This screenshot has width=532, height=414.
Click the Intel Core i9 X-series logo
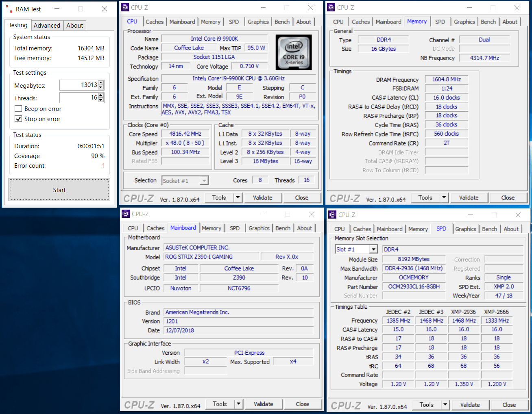click(294, 52)
